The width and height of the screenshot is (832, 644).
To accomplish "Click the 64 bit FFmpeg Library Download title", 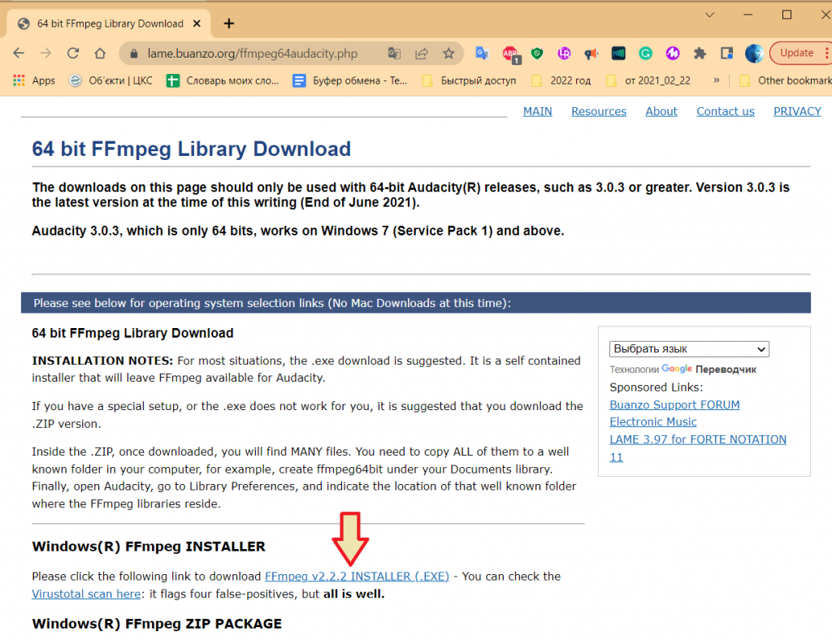I will tap(191, 149).
